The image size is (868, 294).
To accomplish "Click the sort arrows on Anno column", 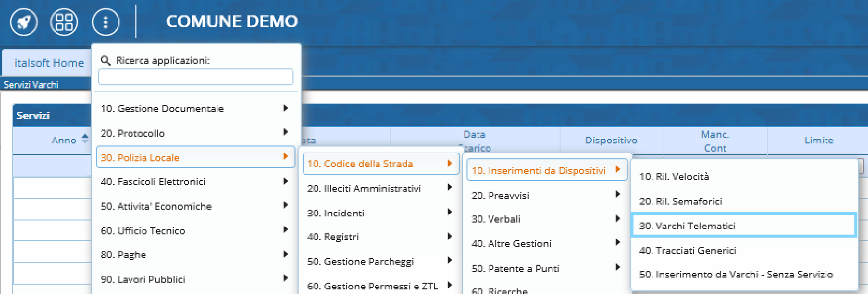I will tap(85, 139).
